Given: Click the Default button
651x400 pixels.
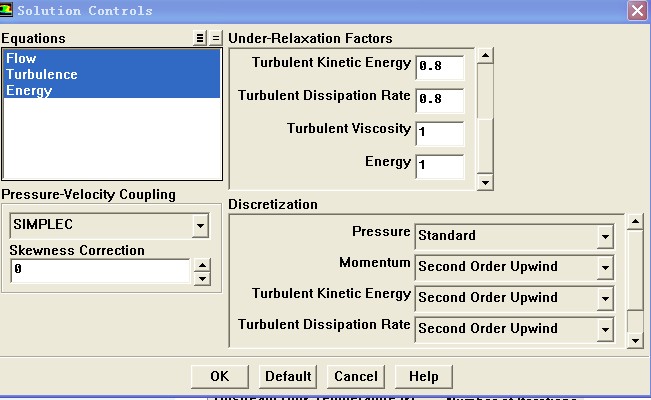Looking at the screenshot, I should (x=288, y=377).
